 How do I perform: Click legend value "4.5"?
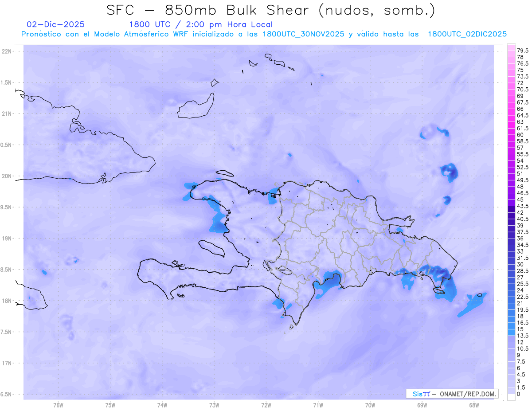(x=521, y=375)
